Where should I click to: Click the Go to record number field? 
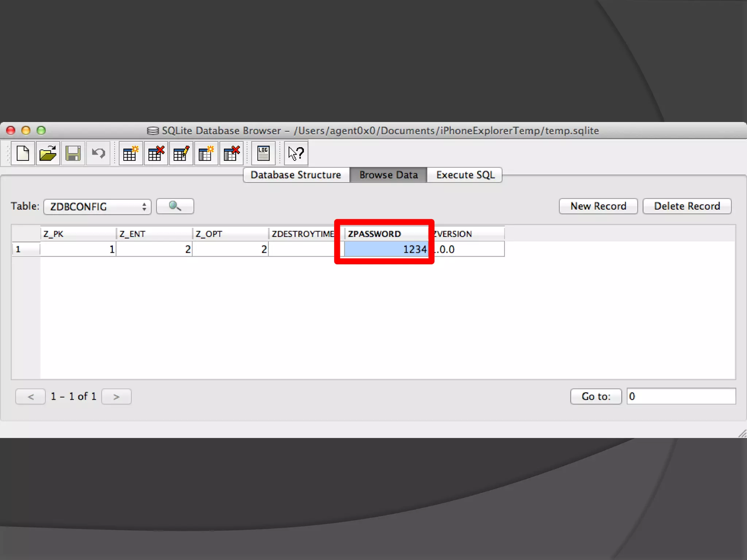[x=681, y=396]
